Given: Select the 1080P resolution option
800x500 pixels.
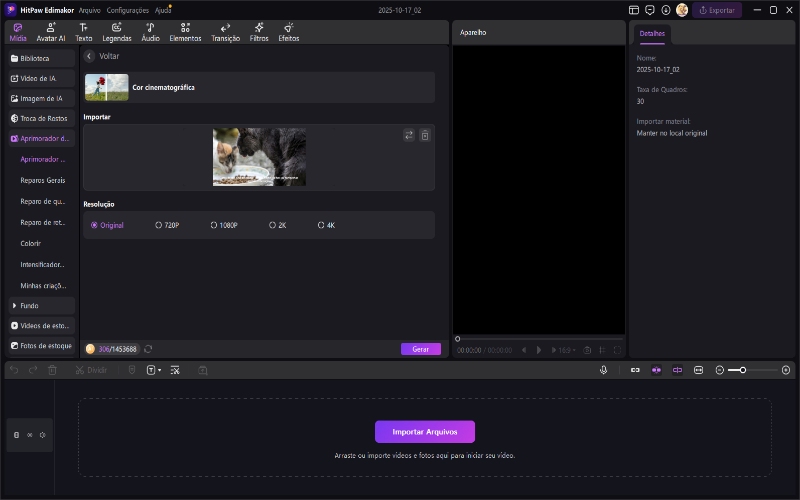Looking at the screenshot, I should [224, 225].
